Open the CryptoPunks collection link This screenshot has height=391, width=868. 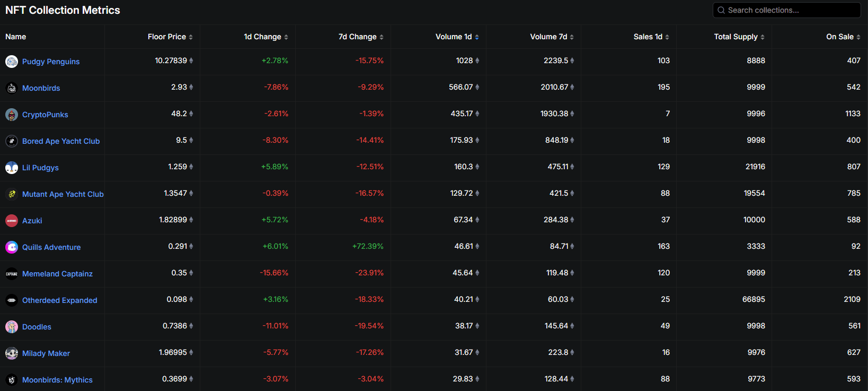(45, 115)
